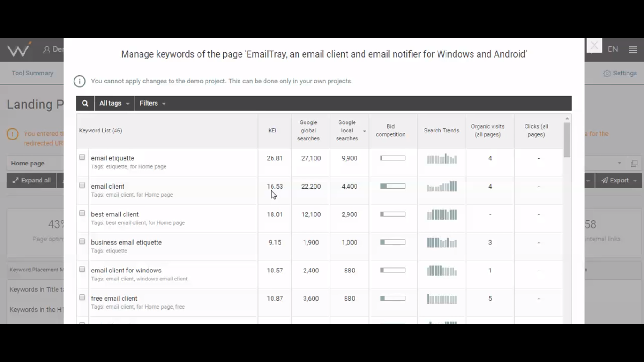Image resolution: width=644 pixels, height=362 pixels.
Task: View search trend chart for email etiquette
Action: pyautogui.click(x=442, y=158)
